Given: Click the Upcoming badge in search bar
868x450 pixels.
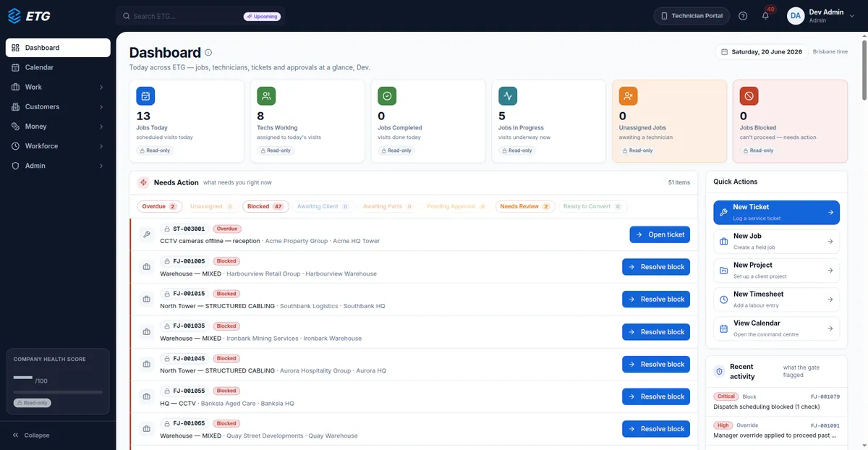Looking at the screenshot, I should tap(262, 16).
